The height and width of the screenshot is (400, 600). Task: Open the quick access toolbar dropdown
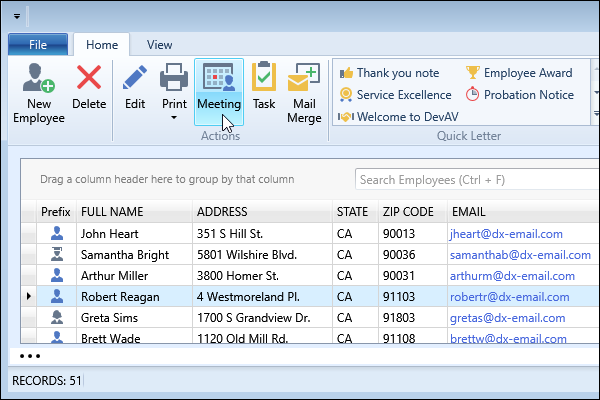click(x=17, y=17)
